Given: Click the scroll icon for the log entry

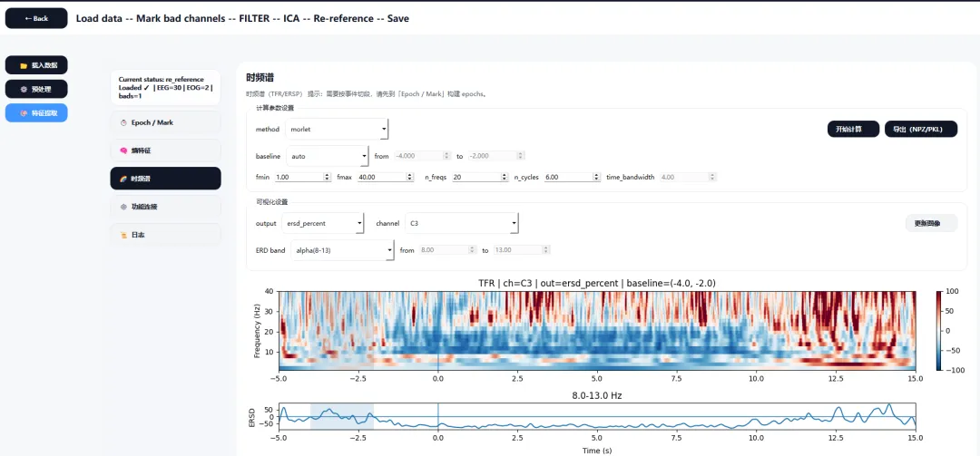Looking at the screenshot, I should point(123,235).
